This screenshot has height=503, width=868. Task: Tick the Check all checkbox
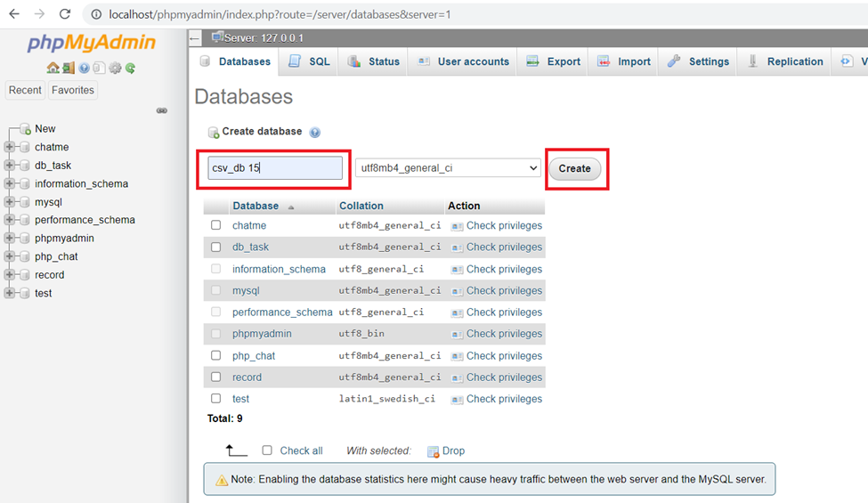[x=267, y=450]
